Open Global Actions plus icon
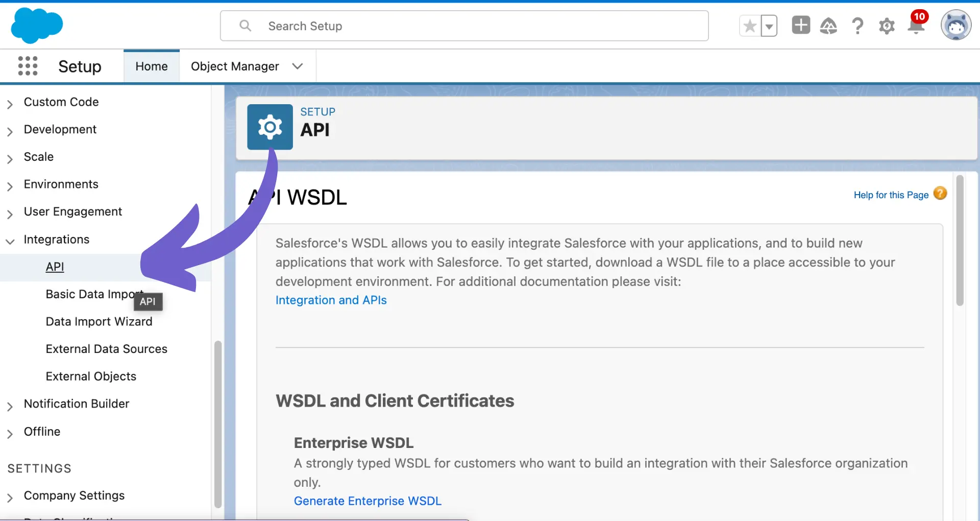 pos(801,25)
